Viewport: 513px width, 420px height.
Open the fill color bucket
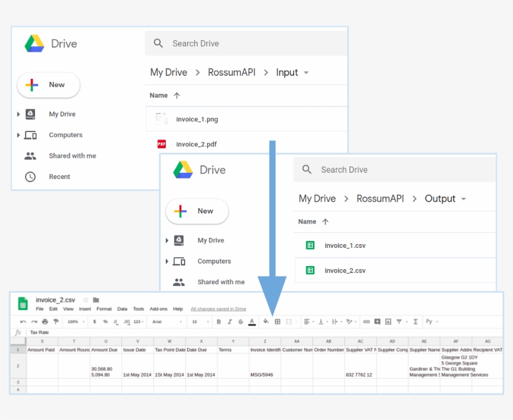coord(266,322)
